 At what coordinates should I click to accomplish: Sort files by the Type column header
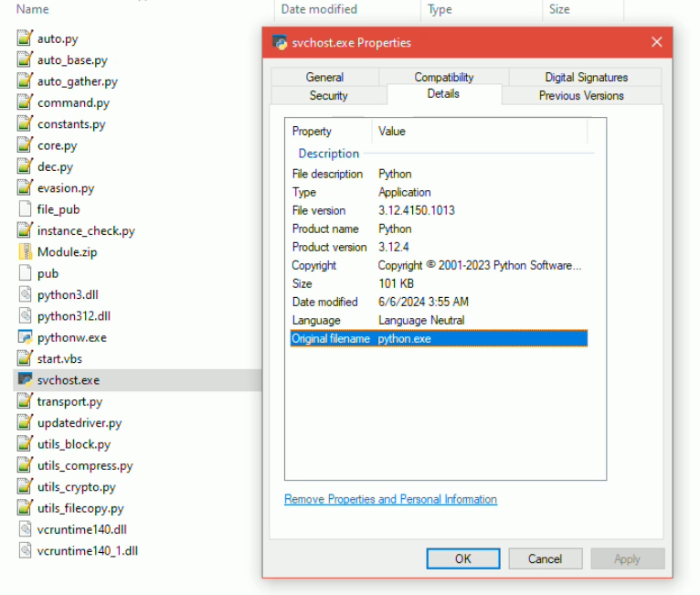[440, 9]
